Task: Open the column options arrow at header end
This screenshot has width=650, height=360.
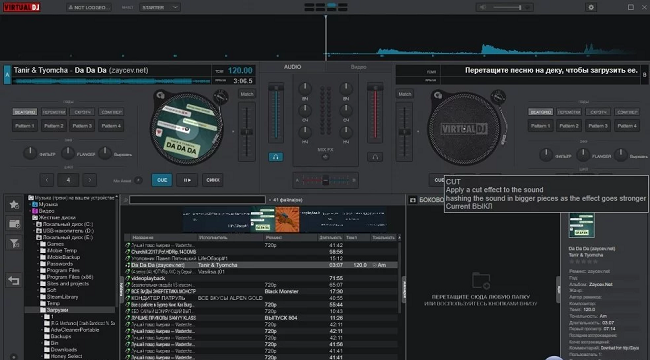Action: [x=399, y=238]
